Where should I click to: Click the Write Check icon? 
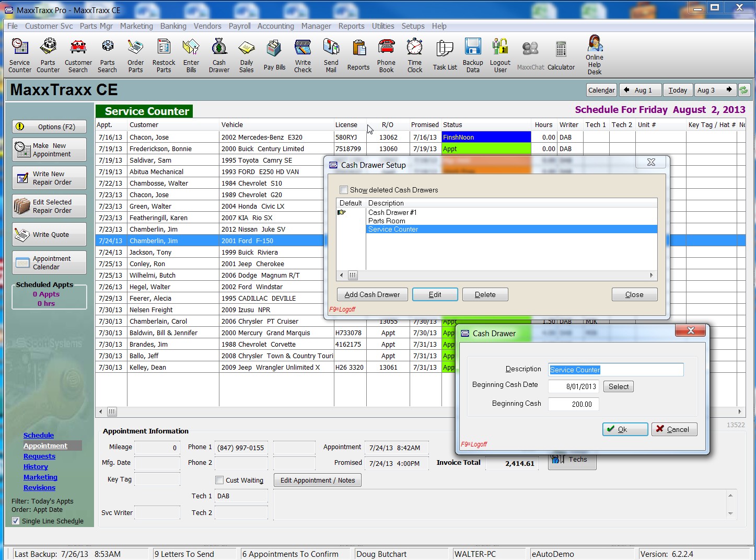point(303,55)
